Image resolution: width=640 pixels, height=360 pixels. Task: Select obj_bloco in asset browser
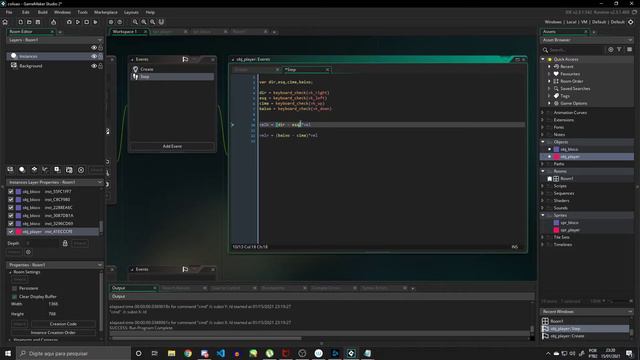[x=569, y=149]
